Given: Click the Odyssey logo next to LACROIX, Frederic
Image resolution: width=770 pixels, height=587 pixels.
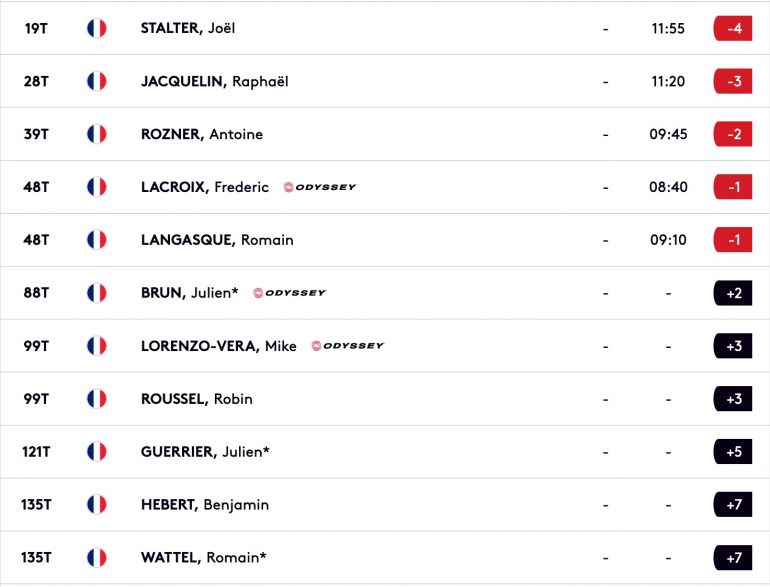Looking at the screenshot, I should (320, 187).
